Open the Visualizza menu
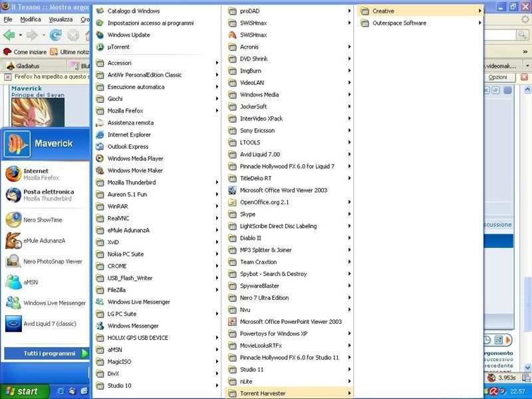This screenshot has height=399, width=532. pyautogui.click(x=61, y=19)
